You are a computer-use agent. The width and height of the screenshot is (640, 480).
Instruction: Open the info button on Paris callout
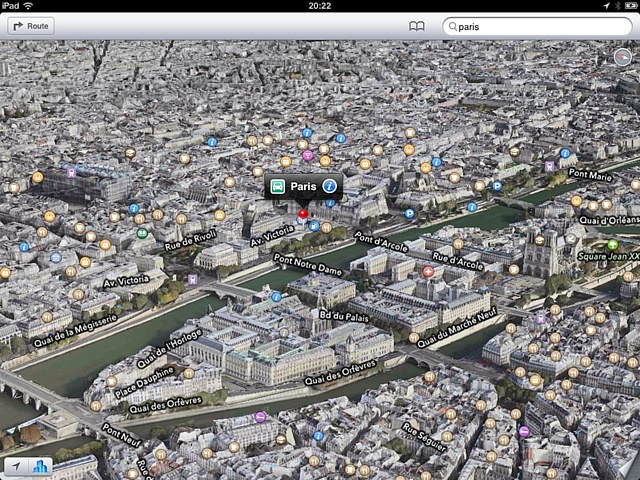coord(329,187)
